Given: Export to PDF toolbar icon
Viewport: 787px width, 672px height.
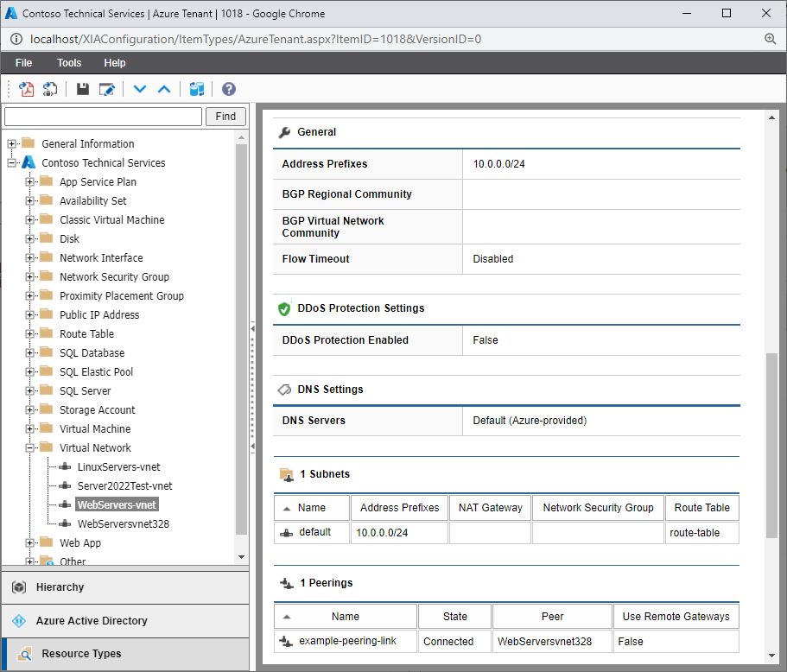Looking at the screenshot, I should click(x=26, y=89).
